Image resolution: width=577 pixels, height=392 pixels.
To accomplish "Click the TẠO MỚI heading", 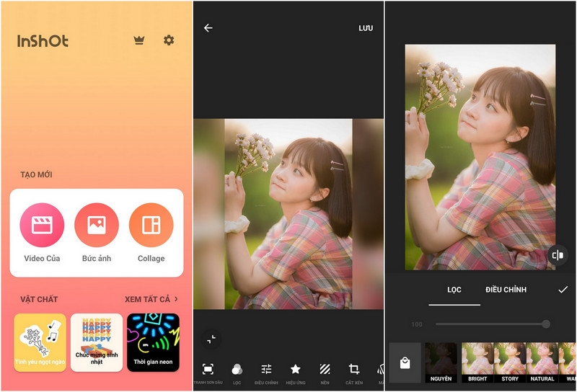I will 36,174.
